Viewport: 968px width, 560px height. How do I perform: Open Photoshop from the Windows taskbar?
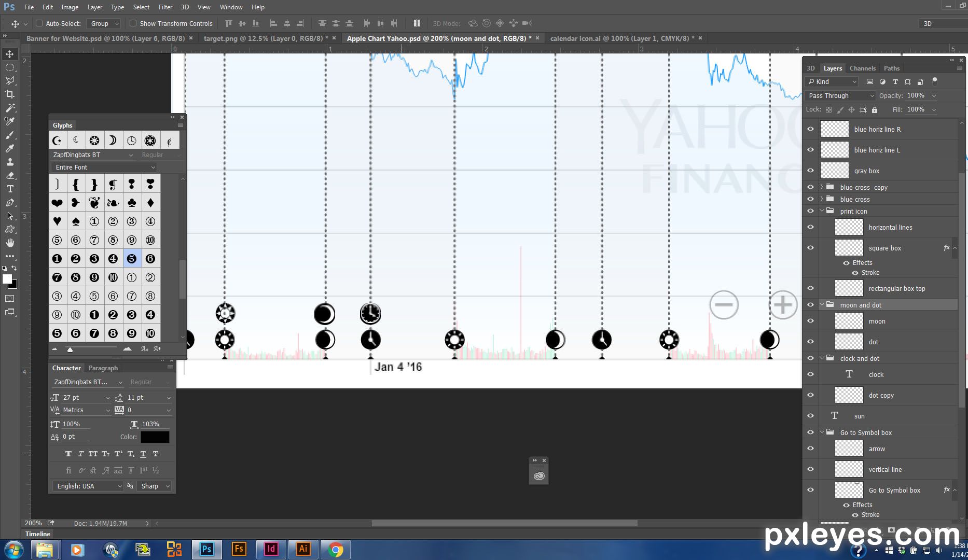[x=206, y=549]
